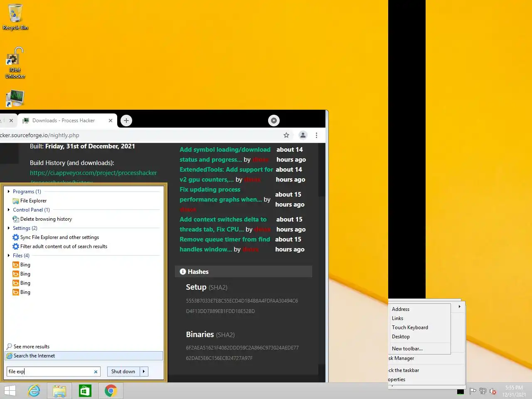Click the Setup (SHA2) heading
532x399 pixels.
click(x=207, y=287)
